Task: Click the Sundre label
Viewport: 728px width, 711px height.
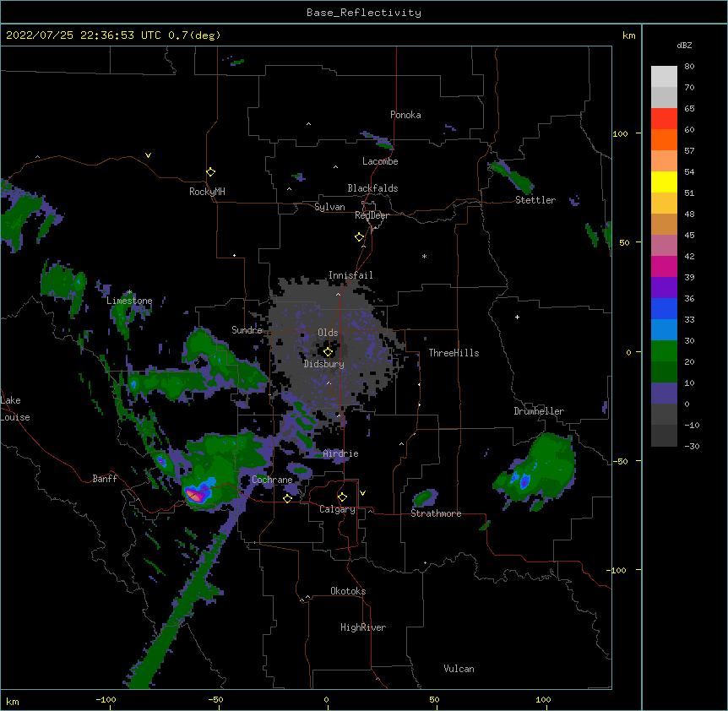Action: 247,330
